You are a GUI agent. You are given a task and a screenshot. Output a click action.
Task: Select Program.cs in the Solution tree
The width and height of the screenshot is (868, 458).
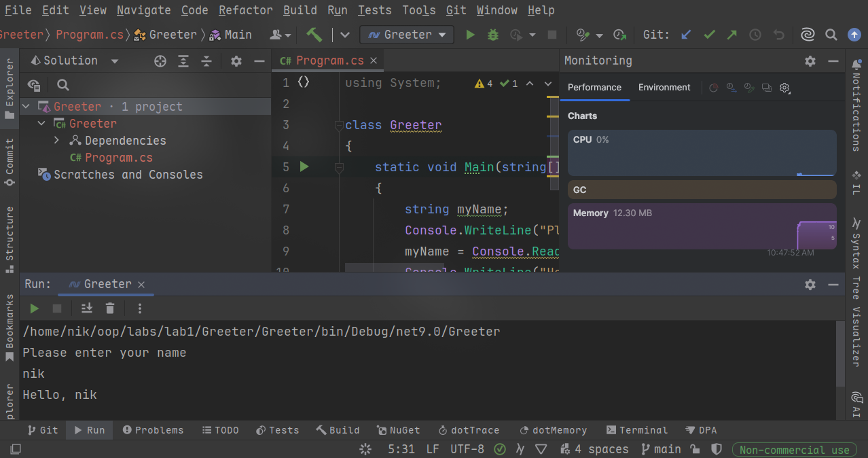[118, 158]
